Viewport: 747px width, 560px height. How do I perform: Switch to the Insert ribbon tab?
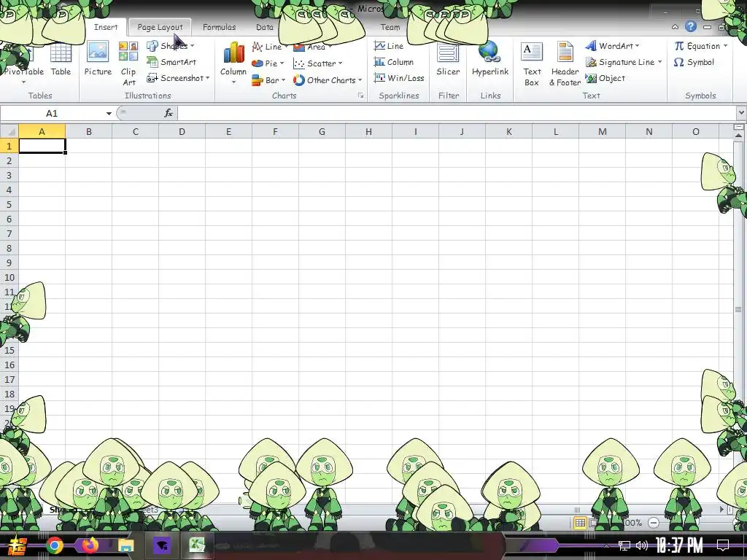(x=106, y=27)
